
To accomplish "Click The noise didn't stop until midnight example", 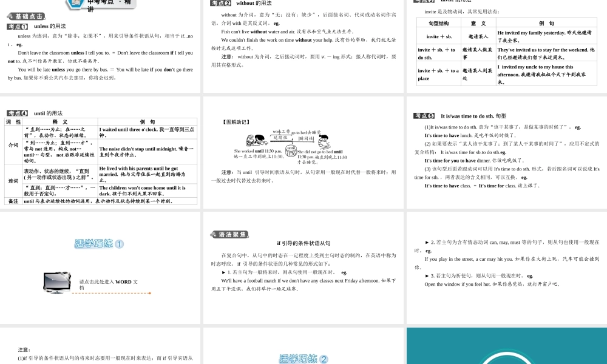I will [x=147, y=152].
